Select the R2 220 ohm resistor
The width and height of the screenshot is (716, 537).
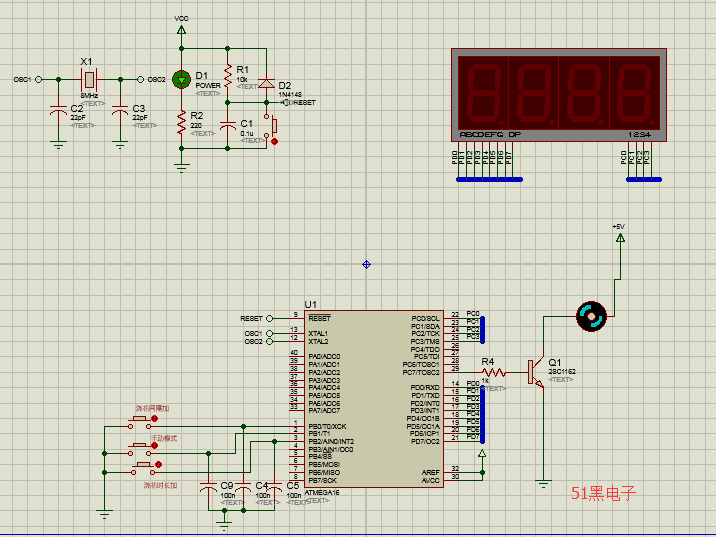pos(181,121)
